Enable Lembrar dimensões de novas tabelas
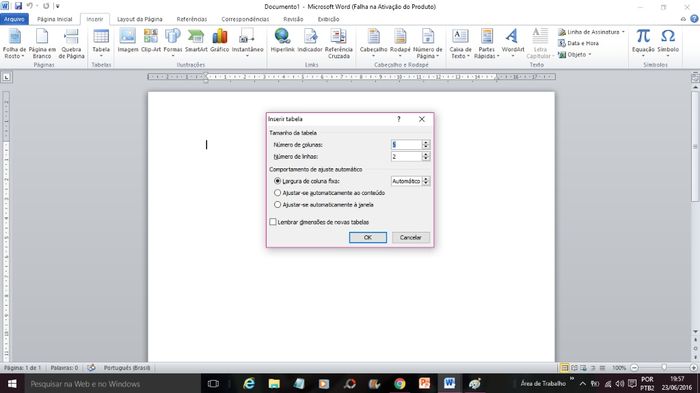Image resolution: width=700 pixels, height=393 pixels. click(x=273, y=222)
